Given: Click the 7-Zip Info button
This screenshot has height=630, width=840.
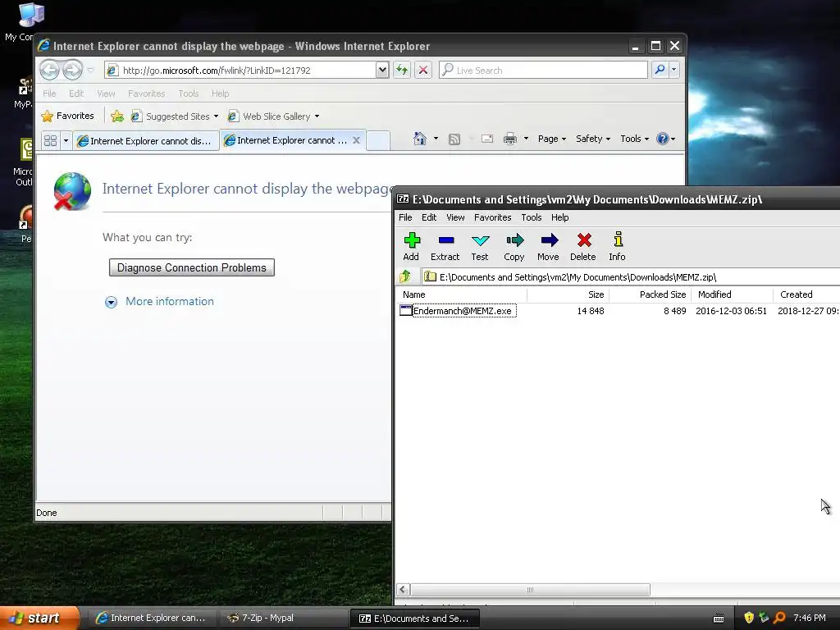Looking at the screenshot, I should tap(617, 246).
